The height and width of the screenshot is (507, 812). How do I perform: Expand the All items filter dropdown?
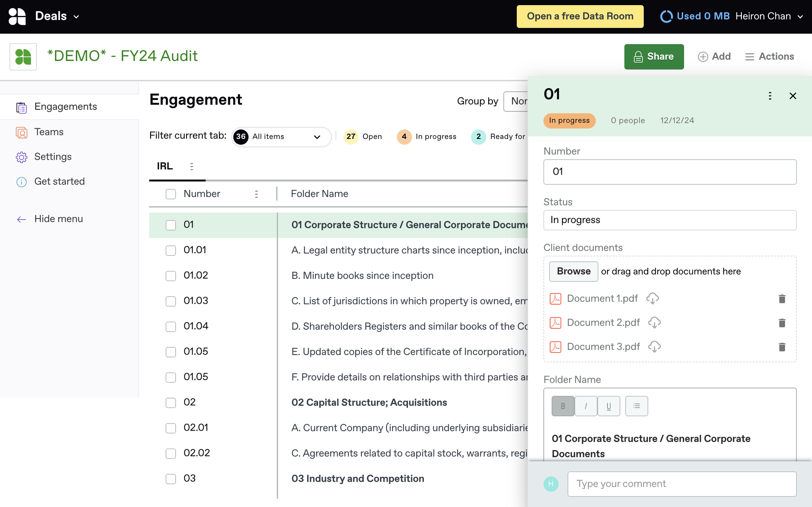(x=281, y=137)
